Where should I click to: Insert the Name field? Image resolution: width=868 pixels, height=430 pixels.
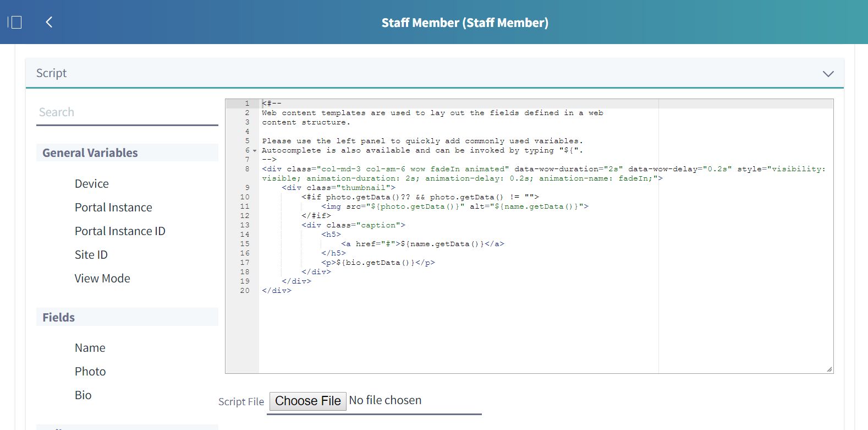[x=90, y=348]
